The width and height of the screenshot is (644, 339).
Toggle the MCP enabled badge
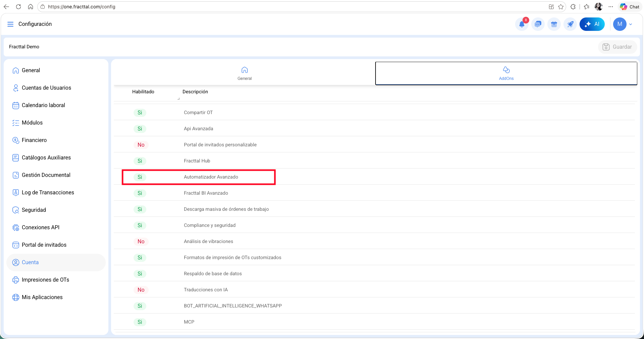(x=140, y=322)
